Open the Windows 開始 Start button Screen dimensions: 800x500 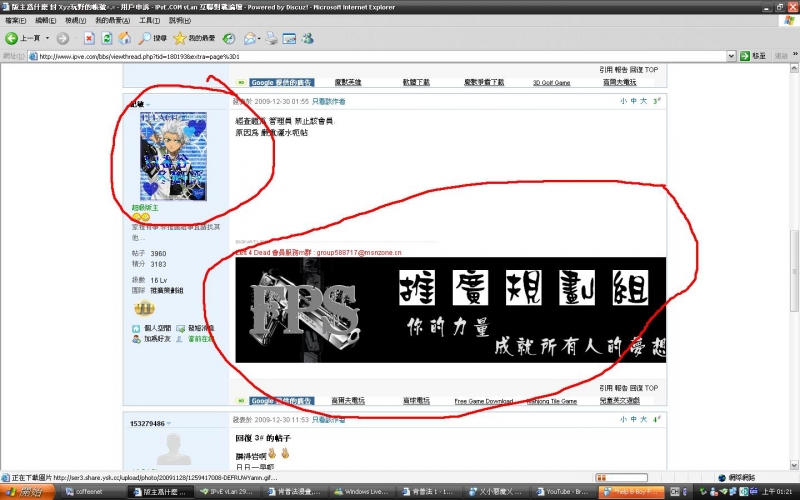tap(27, 492)
